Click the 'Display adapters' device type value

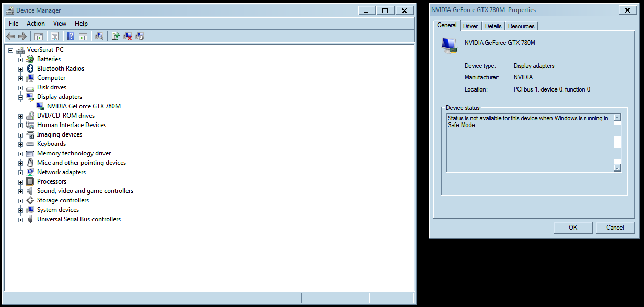pyautogui.click(x=534, y=66)
